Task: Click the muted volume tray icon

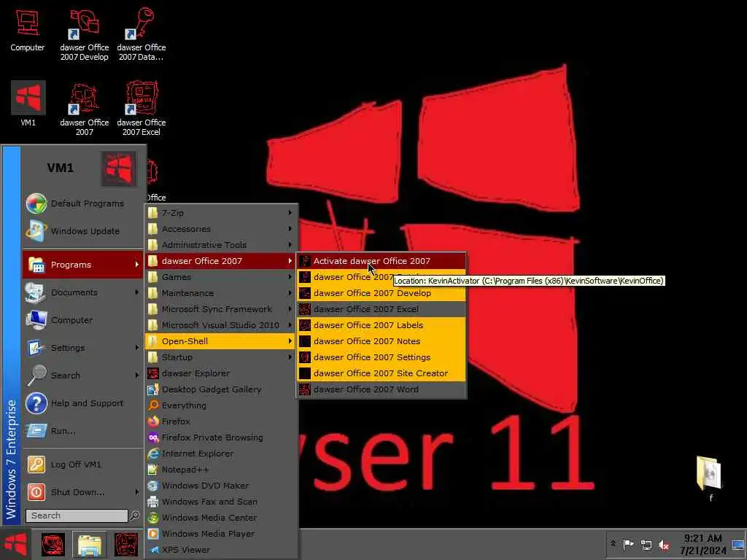Action: click(664, 544)
